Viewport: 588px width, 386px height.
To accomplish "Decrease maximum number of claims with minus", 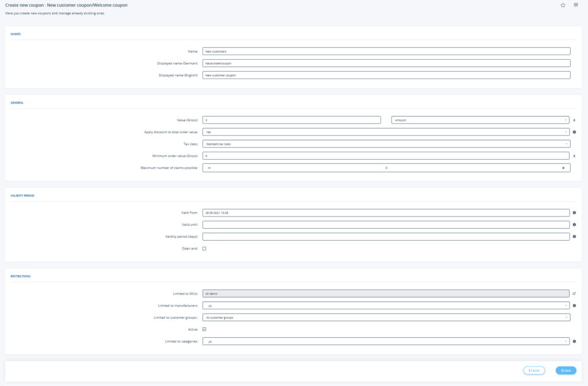I will tap(209, 168).
